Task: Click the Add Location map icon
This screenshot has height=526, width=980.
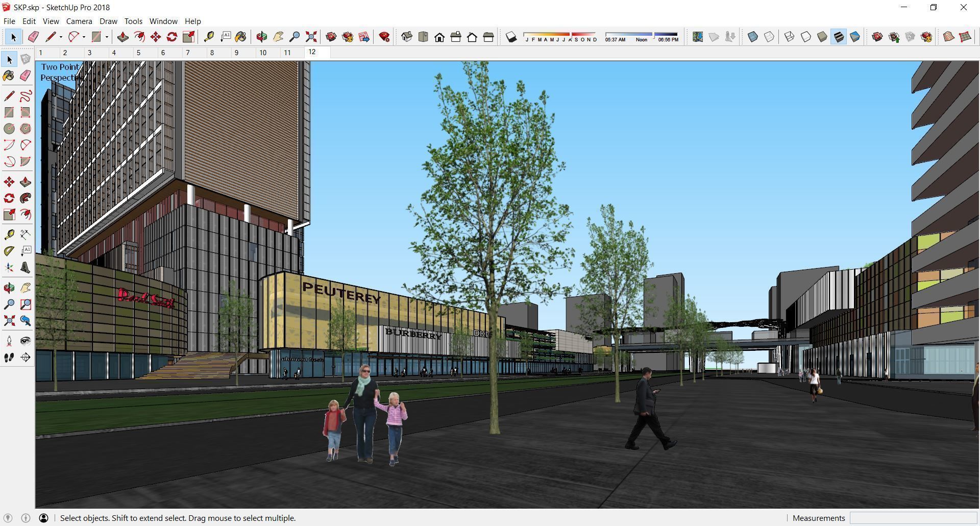Action: pyautogui.click(x=698, y=37)
